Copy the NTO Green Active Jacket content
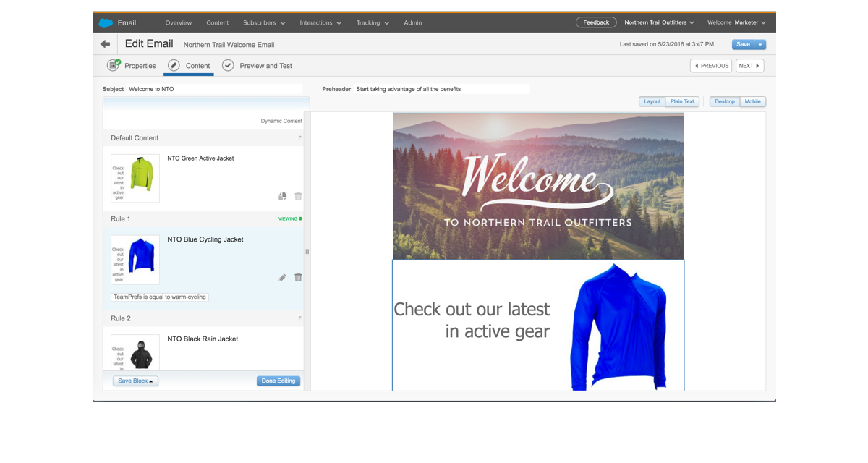Image resolution: width=868 pixels, height=463 pixels. tap(282, 197)
